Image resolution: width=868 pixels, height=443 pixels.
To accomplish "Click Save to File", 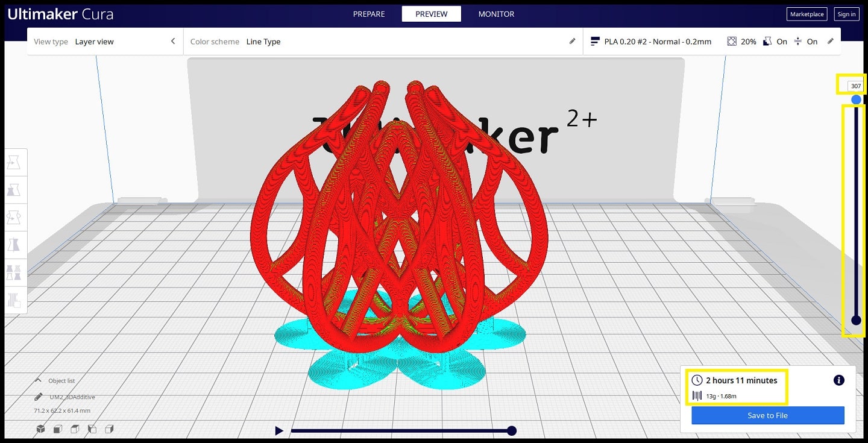I will coord(767,415).
